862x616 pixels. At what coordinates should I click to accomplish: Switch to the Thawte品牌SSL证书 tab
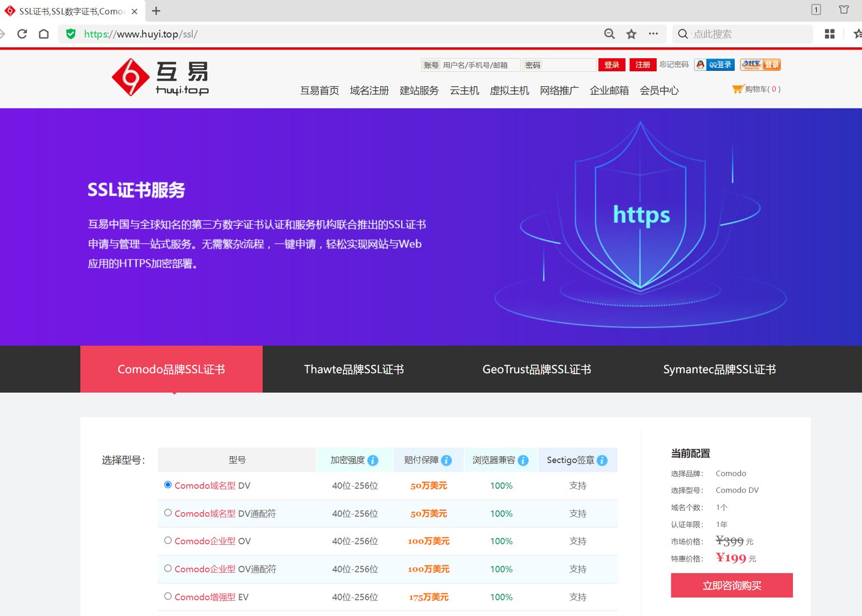click(354, 369)
